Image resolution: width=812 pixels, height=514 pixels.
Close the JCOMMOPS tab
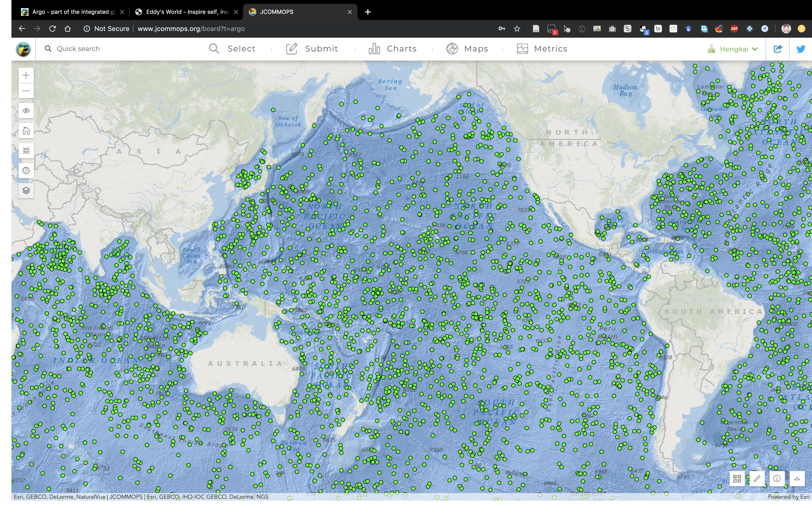tap(350, 12)
